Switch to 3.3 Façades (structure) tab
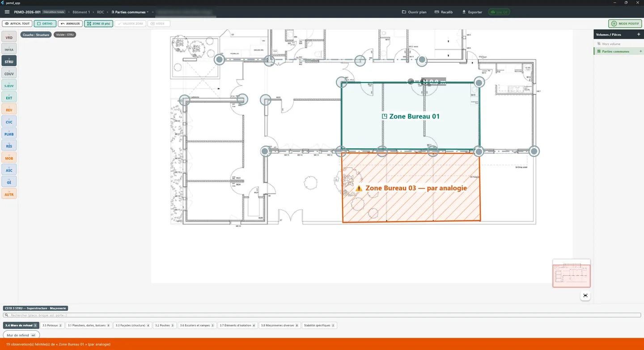 [133, 325]
